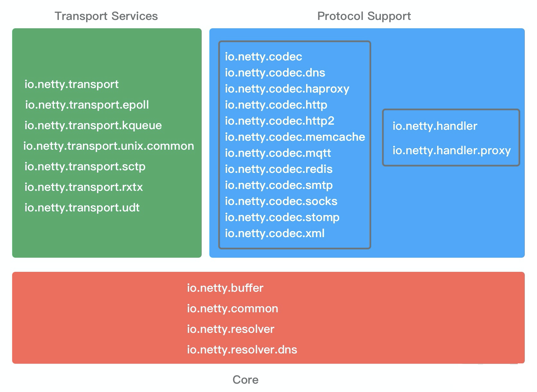Screen dimensions: 537x392
Task: Click the Transport Services heading
Action: pos(106,16)
